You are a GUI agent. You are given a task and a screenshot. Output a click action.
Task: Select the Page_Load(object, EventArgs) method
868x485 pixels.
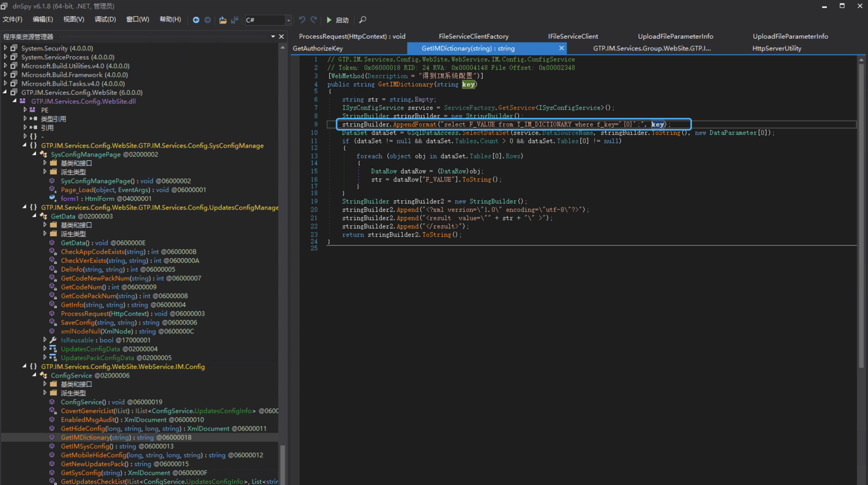point(134,190)
